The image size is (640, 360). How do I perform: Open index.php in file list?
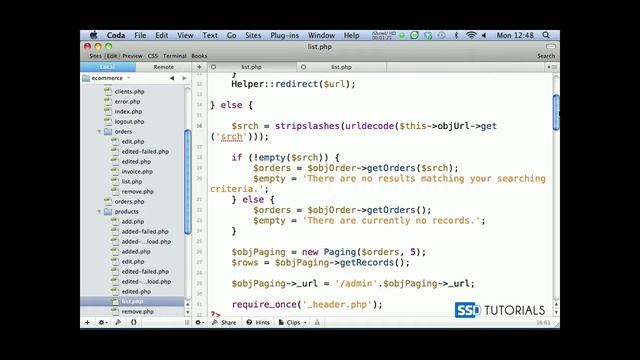[x=128, y=111]
